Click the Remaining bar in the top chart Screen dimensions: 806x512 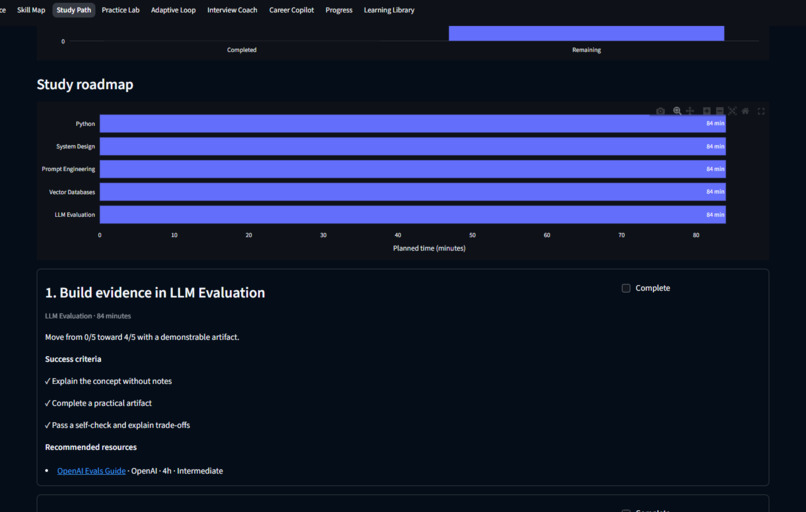pyautogui.click(x=587, y=33)
